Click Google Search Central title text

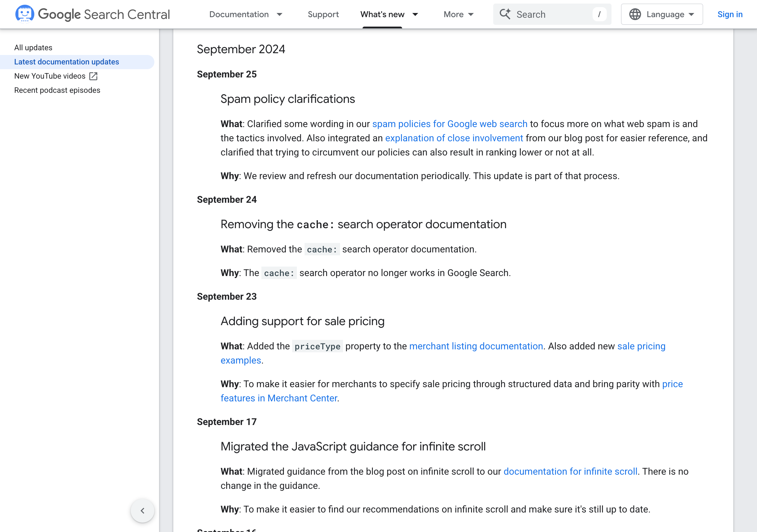point(104,14)
